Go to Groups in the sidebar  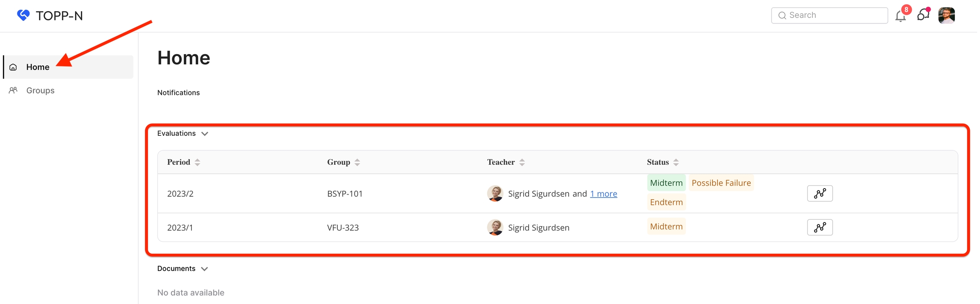(40, 90)
